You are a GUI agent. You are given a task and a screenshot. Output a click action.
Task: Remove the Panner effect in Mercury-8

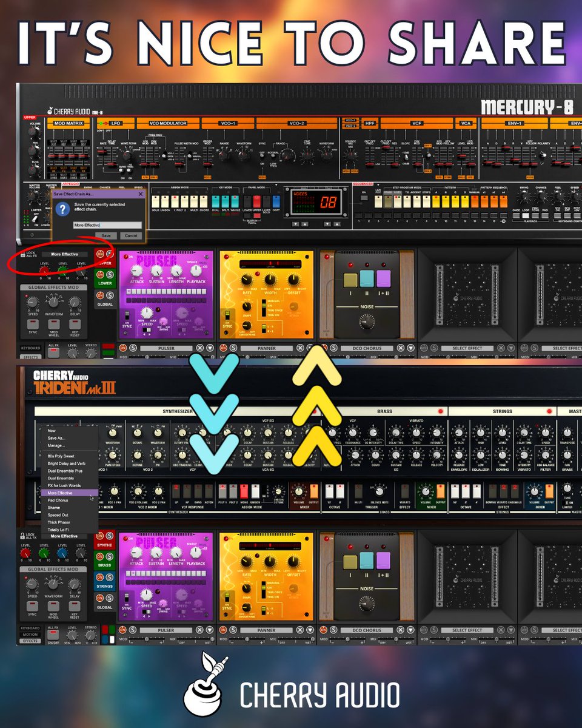point(301,348)
